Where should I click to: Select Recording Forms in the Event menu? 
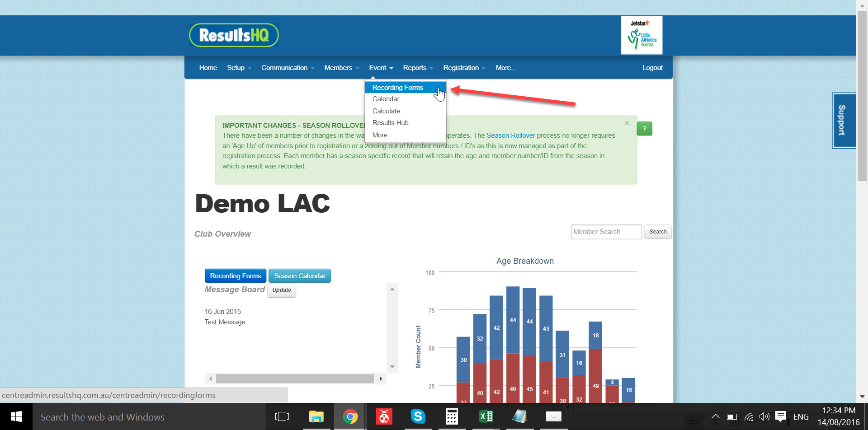[x=405, y=88]
